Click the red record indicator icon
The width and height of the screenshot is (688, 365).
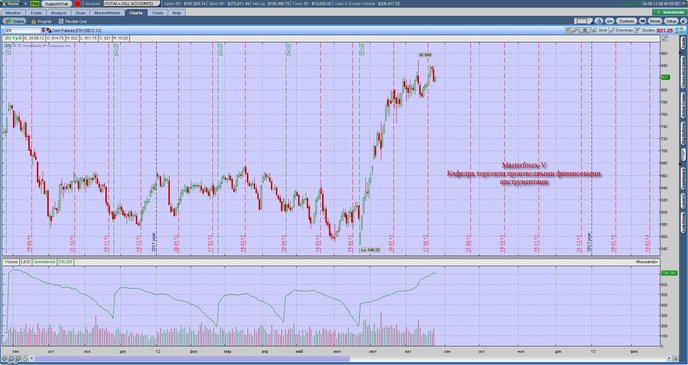pyautogui.click(x=78, y=4)
